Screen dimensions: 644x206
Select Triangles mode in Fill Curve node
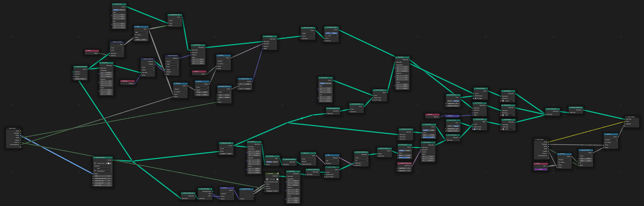(269, 162)
